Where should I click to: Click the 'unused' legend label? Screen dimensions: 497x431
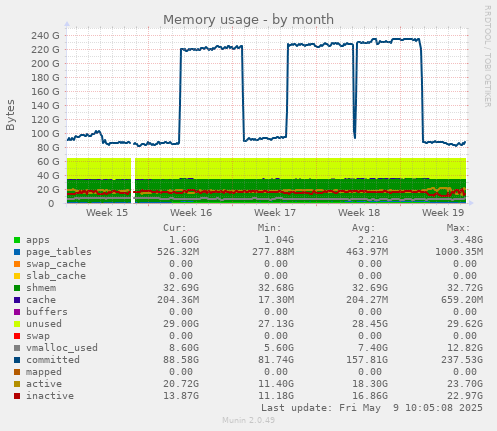(44, 324)
